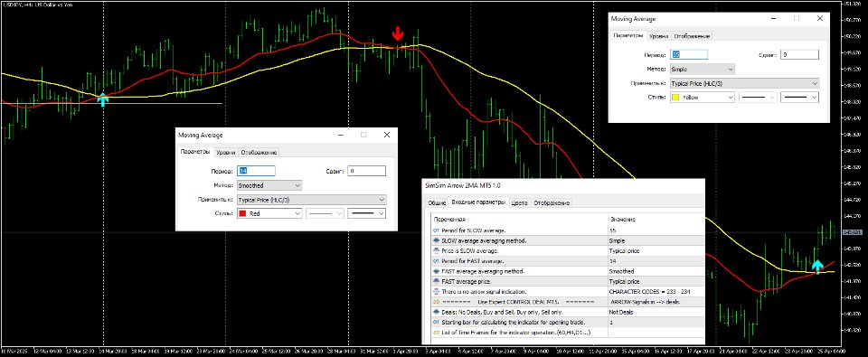Click the red color swatch
The height and width of the screenshot is (357, 868).
pyautogui.click(x=243, y=213)
